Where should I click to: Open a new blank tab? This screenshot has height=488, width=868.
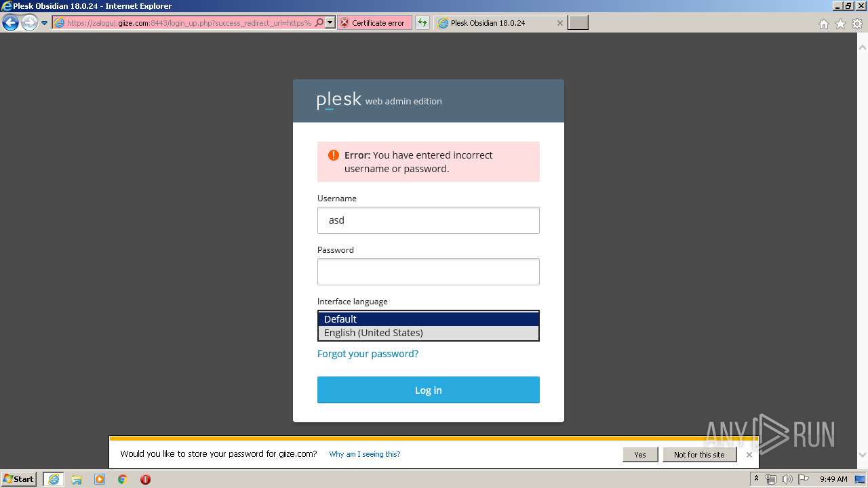click(578, 23)
